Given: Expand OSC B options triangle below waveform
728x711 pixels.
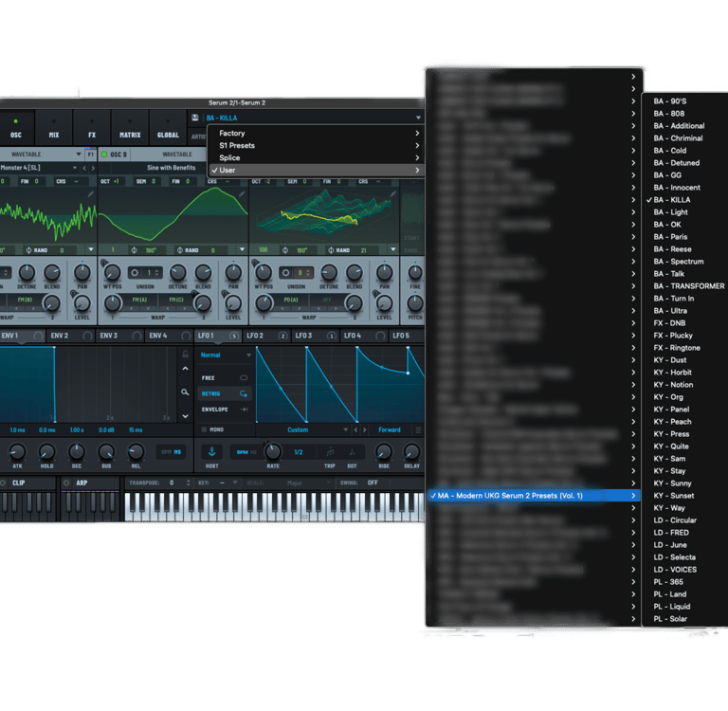Looking at the screenshot, I should tap(242, 250).
